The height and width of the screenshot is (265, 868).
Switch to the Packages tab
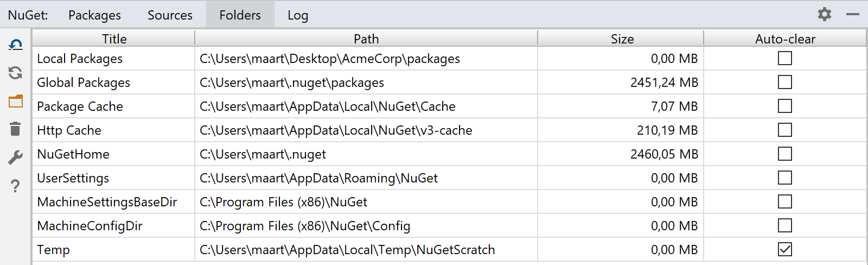tap(94, 15)
